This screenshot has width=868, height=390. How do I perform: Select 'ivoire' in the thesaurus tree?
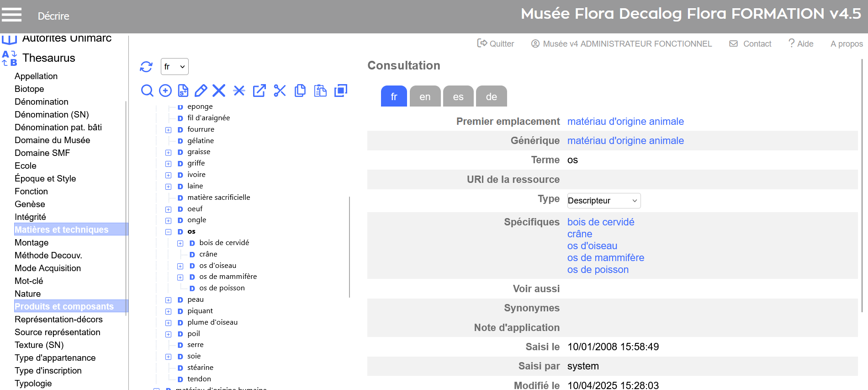pos(196,175)
